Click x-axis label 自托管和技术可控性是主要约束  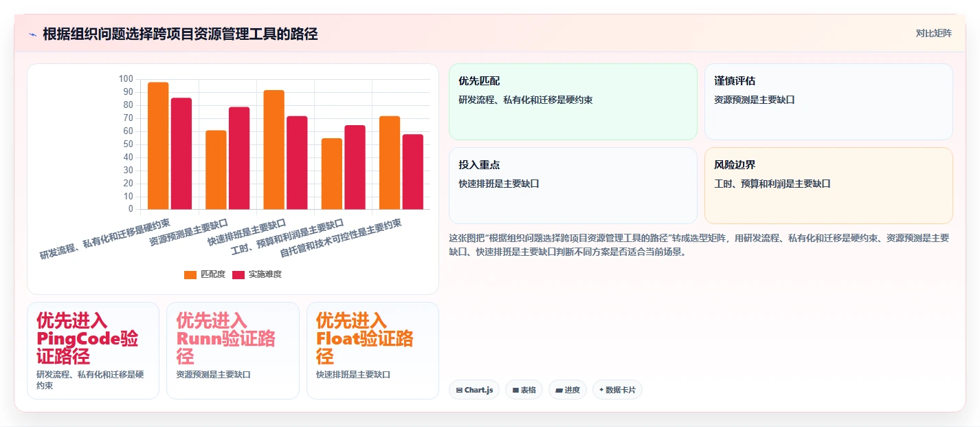pos(341,239)
